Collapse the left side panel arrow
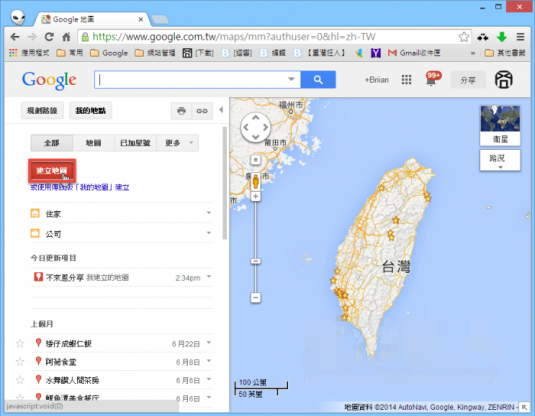This screenshot has height=416, width=535. click(x=221, y=110)
